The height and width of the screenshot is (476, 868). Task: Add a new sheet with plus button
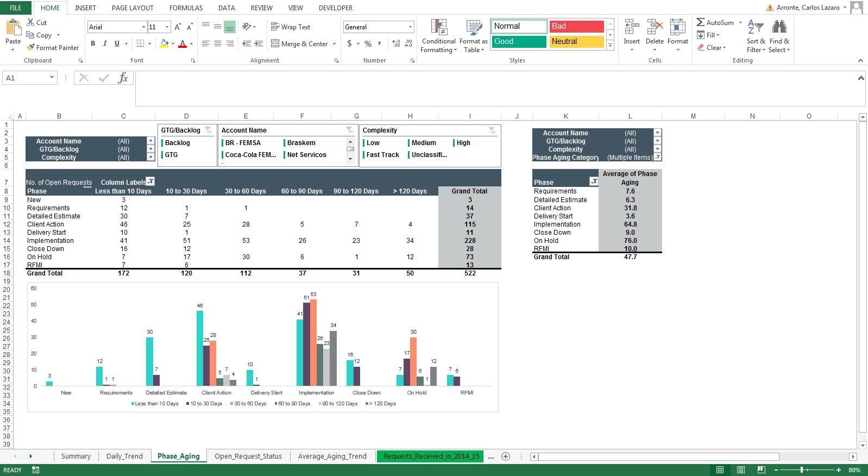(x=506, y=456)
